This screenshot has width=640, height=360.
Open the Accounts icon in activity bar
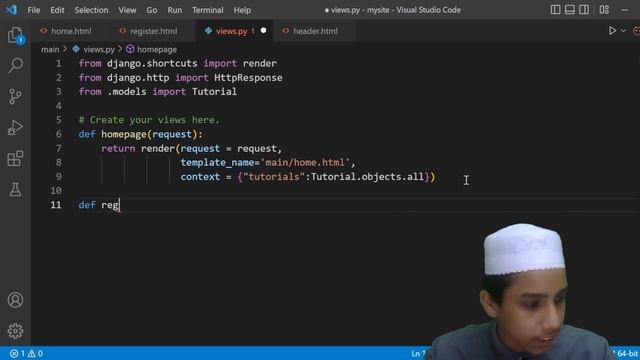tap(15, 300)
